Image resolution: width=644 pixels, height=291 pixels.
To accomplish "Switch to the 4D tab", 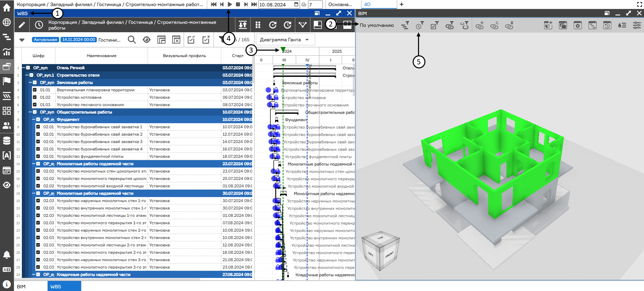I will tap(379, 4).
